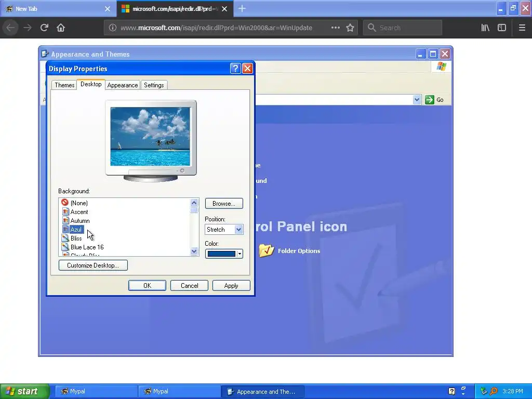Switch to the New Tab browser tab
The height and width of the screenshot is (399, 532).
pyautogui.click(x=58, y=9)
